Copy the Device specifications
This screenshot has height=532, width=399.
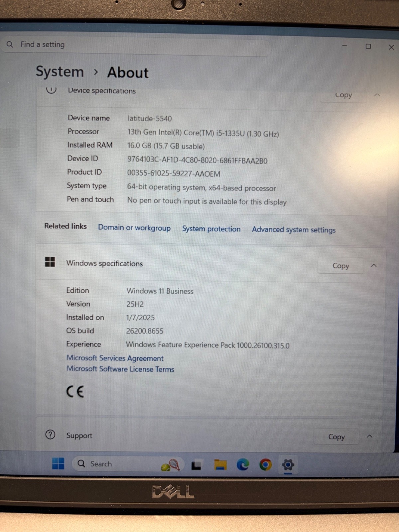click(343, 95)
